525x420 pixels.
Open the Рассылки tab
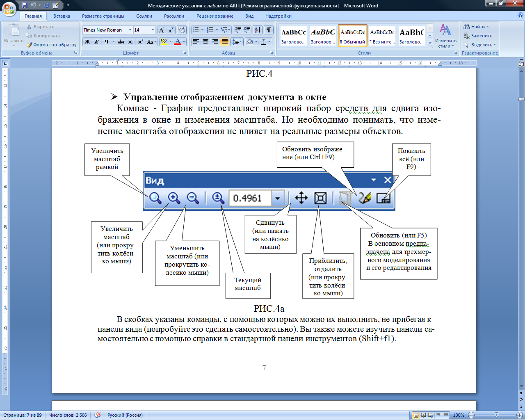(x=174, y=16)
